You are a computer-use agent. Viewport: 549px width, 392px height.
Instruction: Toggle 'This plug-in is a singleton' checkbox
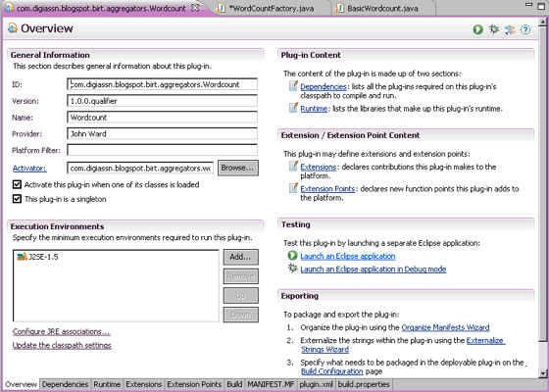click(17, 199)
